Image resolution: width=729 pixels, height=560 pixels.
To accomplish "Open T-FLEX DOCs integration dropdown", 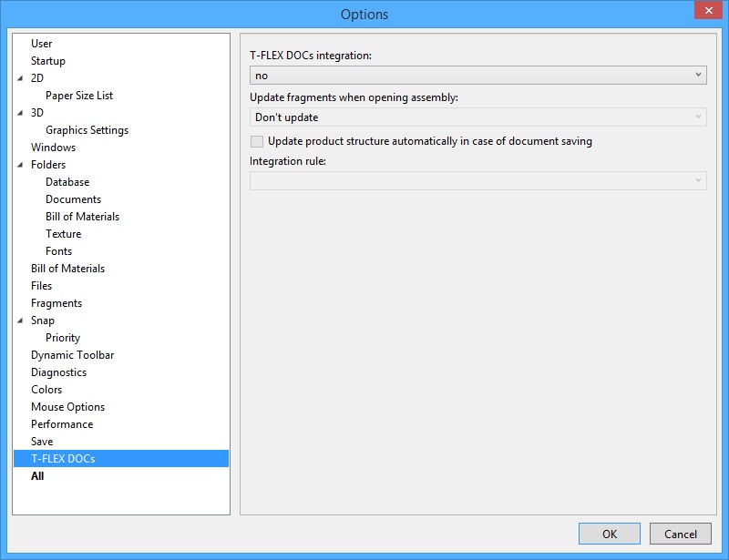I will (477, 76).
